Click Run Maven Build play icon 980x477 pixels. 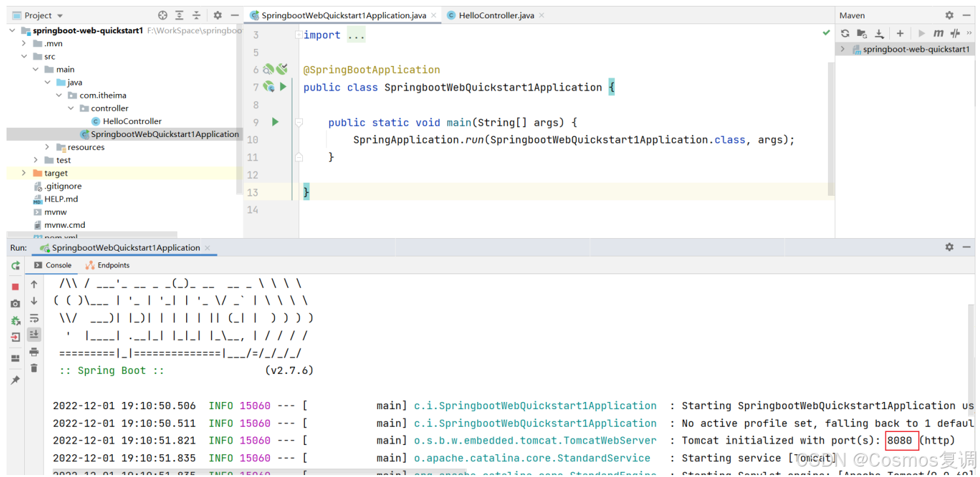coord(921,33)
